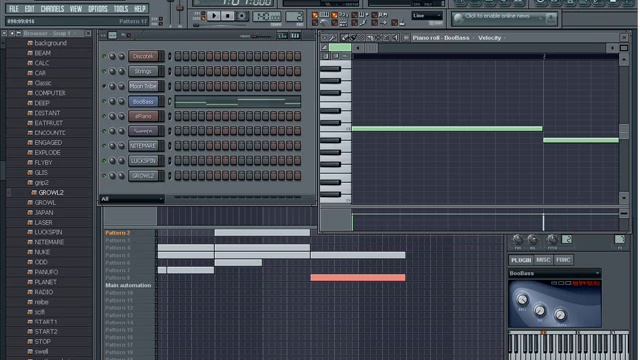The width and height of the screenshot is (640, 360).
Task: Open the GROWL2 channel button
Action: click(143, 176)
